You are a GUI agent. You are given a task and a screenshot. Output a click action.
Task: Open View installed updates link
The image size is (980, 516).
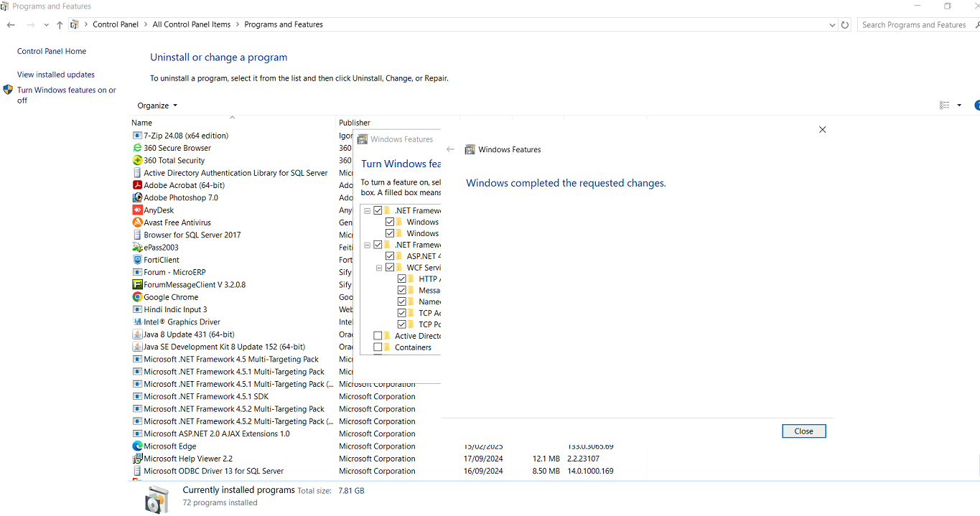point(56,75)
